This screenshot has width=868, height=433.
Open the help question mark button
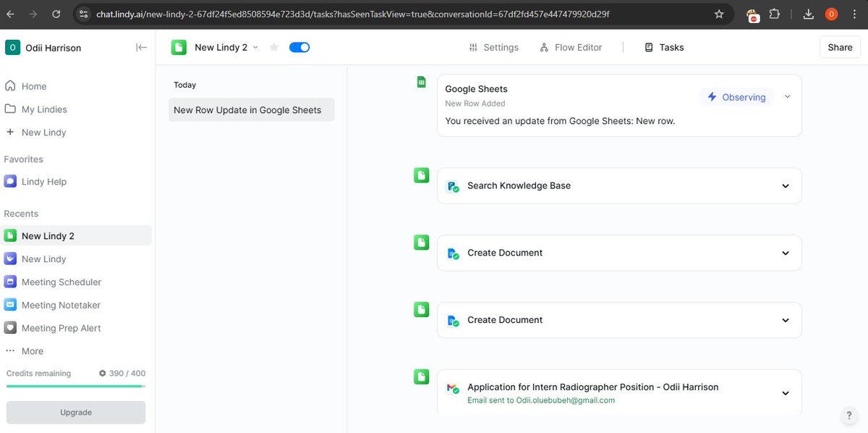[849, 416]
